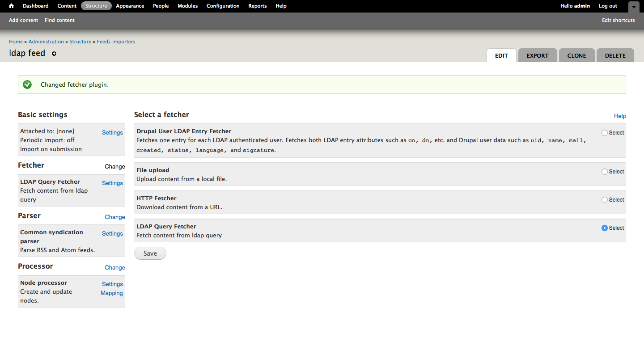Open the Dashboard menu

[36, 6]
